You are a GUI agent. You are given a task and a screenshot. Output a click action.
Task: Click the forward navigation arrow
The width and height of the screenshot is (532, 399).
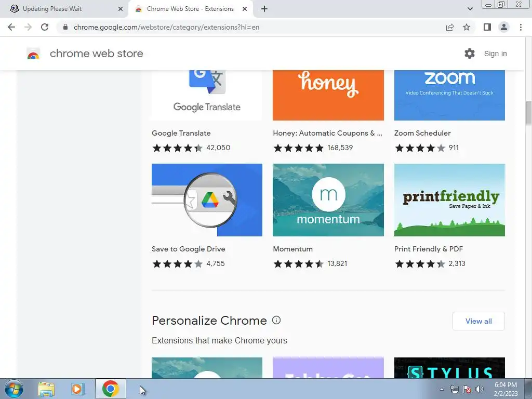[x=28, y=27]
